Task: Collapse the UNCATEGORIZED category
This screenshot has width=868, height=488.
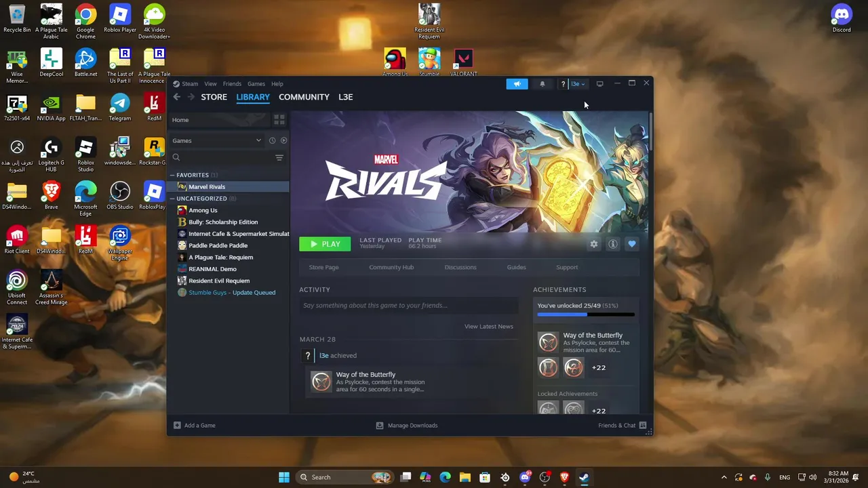Action: click(172, 199)
